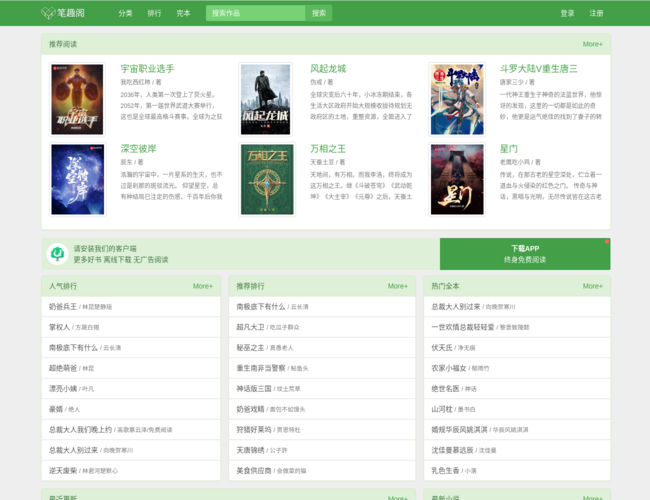This screenshot has width=650, height=500.
Task: Click the 登录 login link
Action: pyautogui.click(x=568, y=13)
